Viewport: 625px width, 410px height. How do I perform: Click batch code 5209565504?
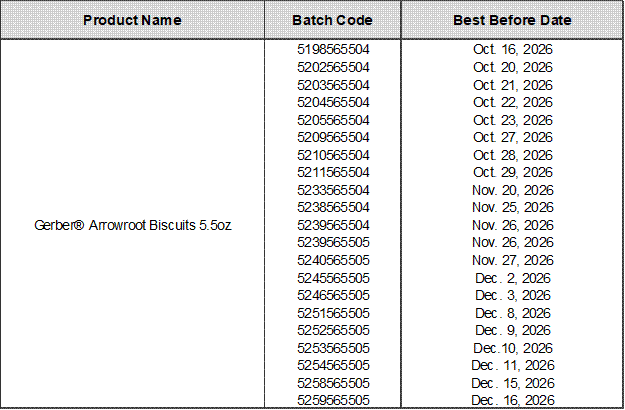[x=333, y=137]
